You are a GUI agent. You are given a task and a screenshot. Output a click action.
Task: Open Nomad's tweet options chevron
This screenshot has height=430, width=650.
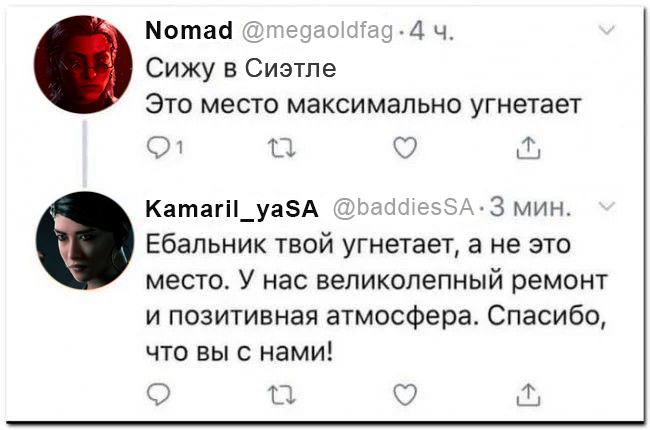[x=606, y=33]
